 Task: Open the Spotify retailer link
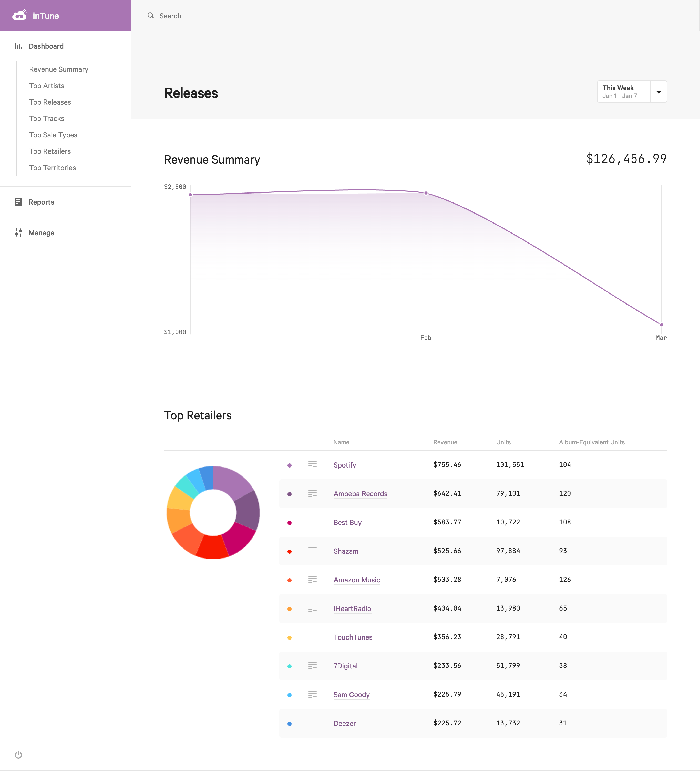click(344, 465)
